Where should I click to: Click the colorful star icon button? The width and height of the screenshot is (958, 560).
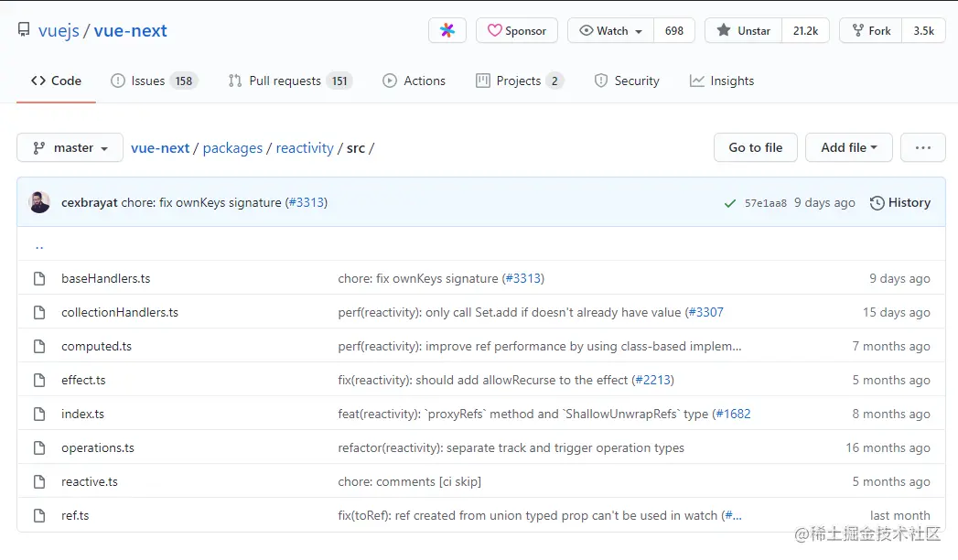coord(447,30)
